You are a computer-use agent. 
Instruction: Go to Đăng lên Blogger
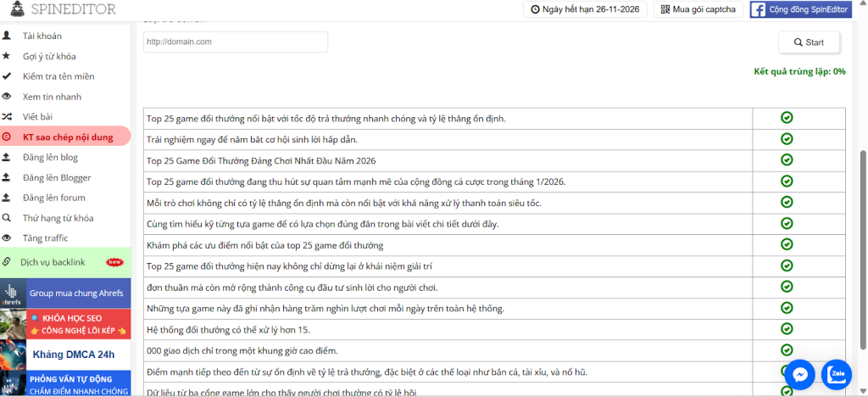tap(57, 177)
